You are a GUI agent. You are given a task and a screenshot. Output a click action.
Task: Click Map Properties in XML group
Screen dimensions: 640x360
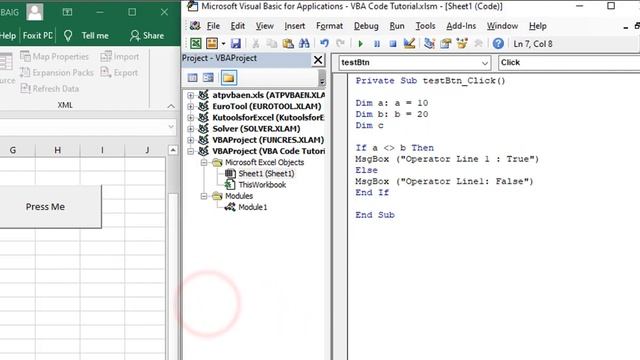tap(55, 57)
